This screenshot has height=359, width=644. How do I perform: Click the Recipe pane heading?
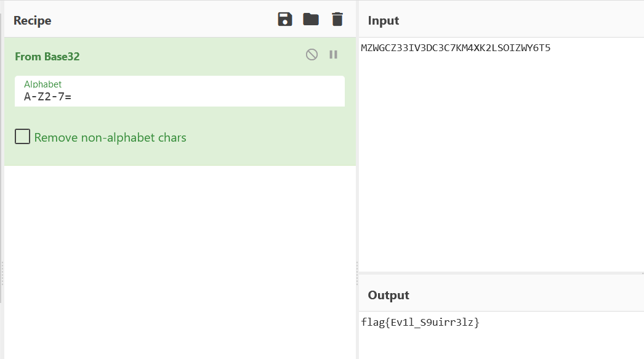32,20
